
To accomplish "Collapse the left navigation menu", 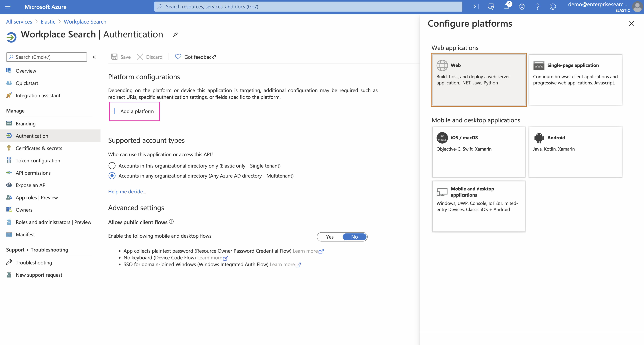I will 94,57.
